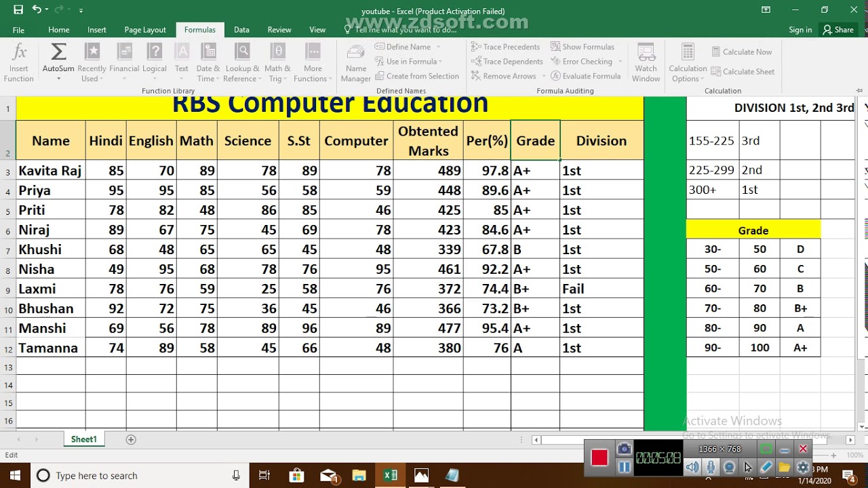Click Calculate Sheet

point(743,71)
